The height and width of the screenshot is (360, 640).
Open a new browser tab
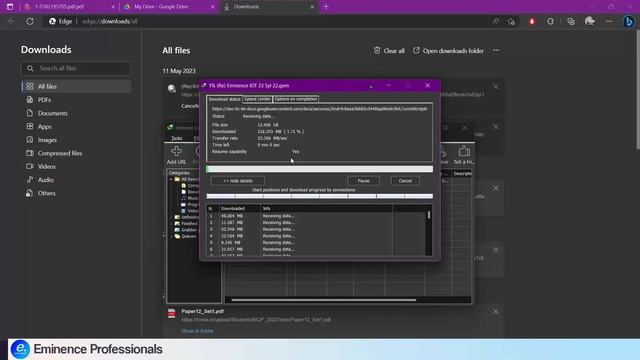(326, 7)
